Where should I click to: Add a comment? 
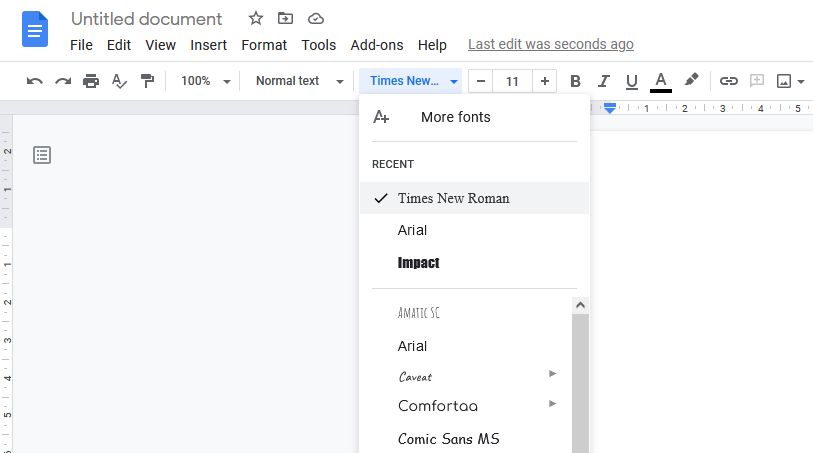pos(757,81)
